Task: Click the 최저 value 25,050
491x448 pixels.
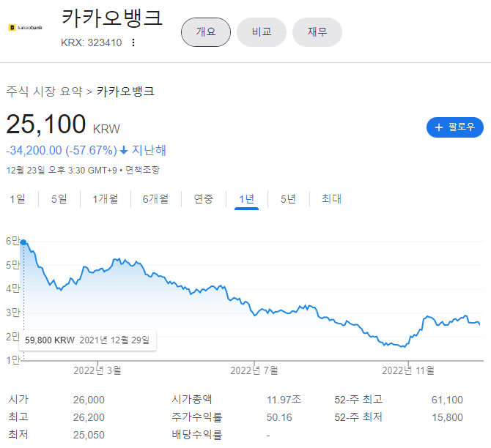Action: pyautogui.click(x=89, y=435)
